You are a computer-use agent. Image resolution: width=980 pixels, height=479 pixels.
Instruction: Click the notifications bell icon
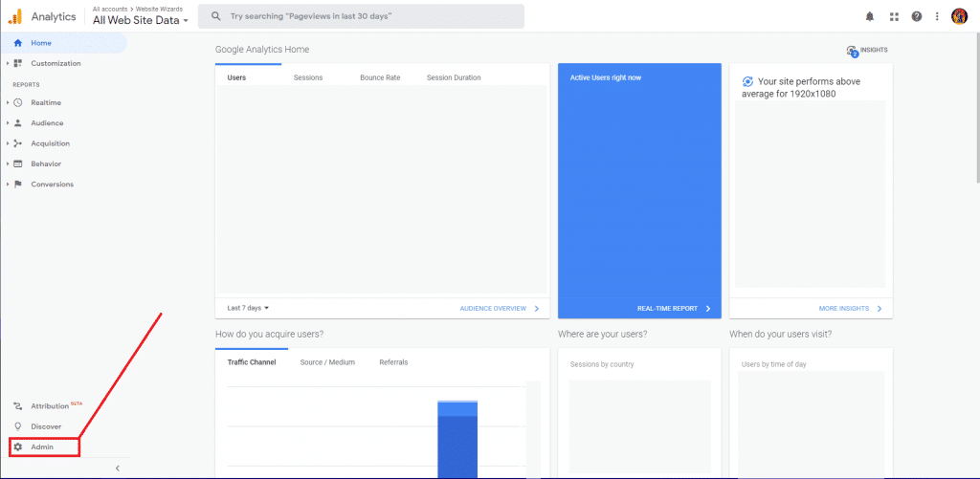(870, 16)
